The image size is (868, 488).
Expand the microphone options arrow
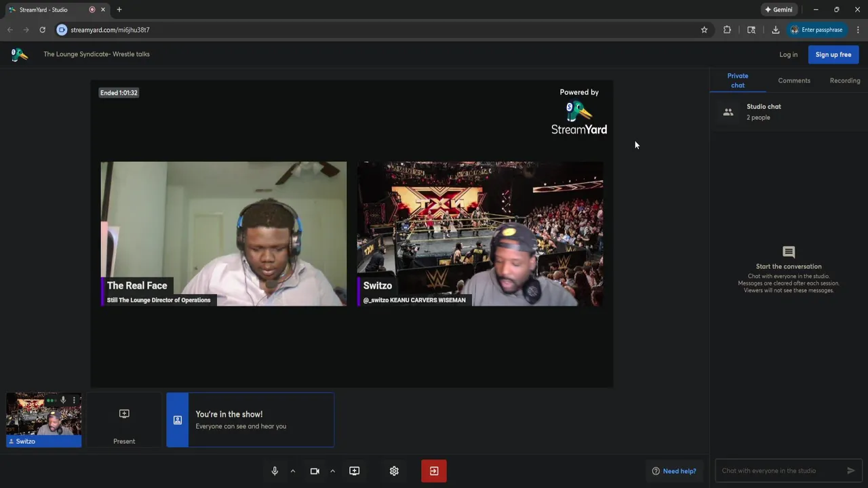pos(293,471)
